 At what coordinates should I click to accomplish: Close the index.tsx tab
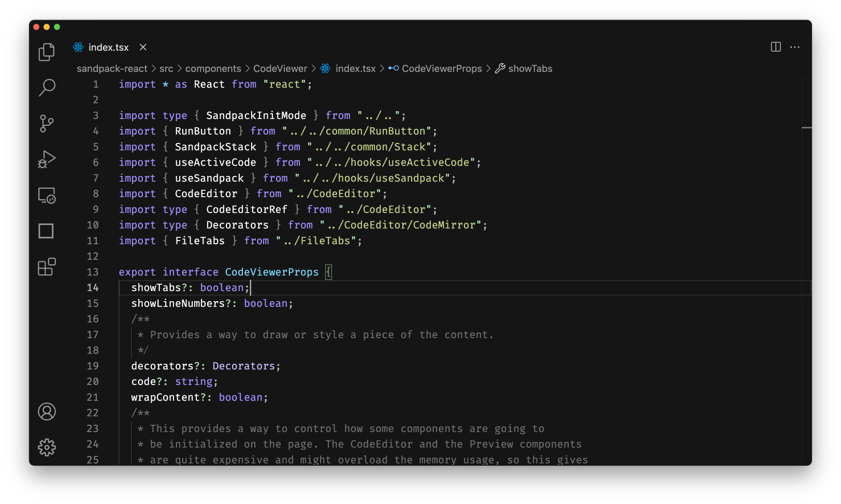tap(143, 47)
